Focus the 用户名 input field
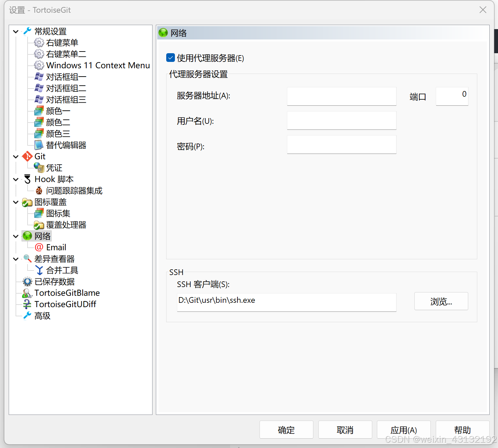 (341, 120)
